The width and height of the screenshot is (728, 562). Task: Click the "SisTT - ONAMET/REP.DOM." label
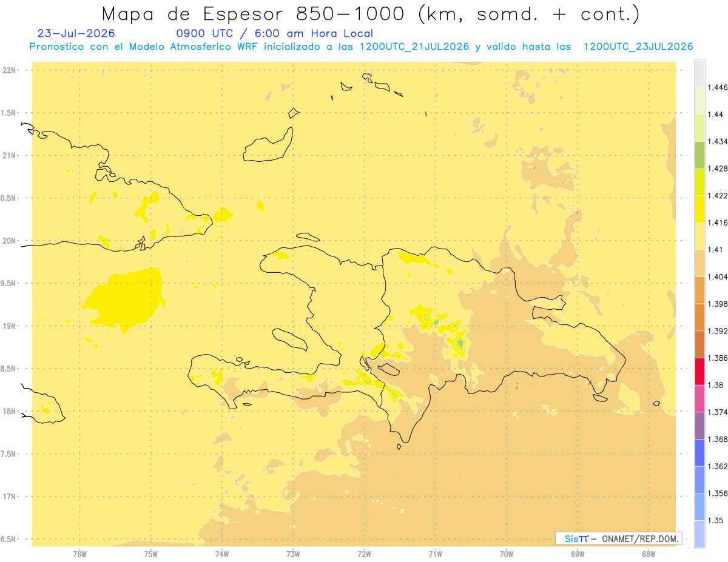tap(618, 538)
